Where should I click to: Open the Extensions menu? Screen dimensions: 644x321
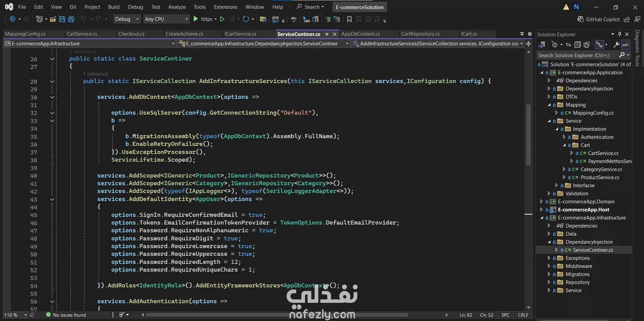click(x=225, y=7)
